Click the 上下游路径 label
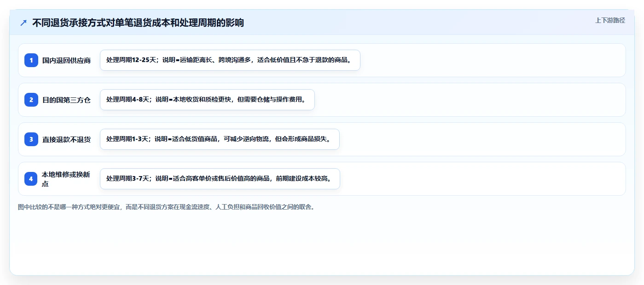The width and height of the screenshot is (644, 285). coord(610,20)
